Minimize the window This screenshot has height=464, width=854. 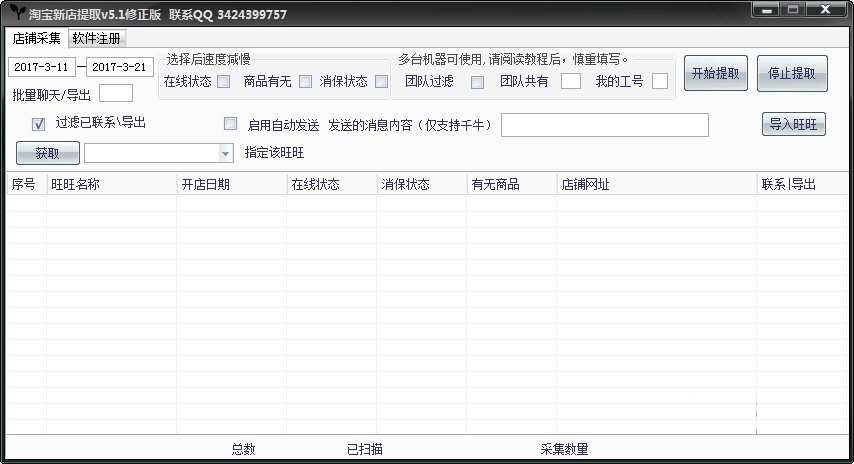(767, 10)
